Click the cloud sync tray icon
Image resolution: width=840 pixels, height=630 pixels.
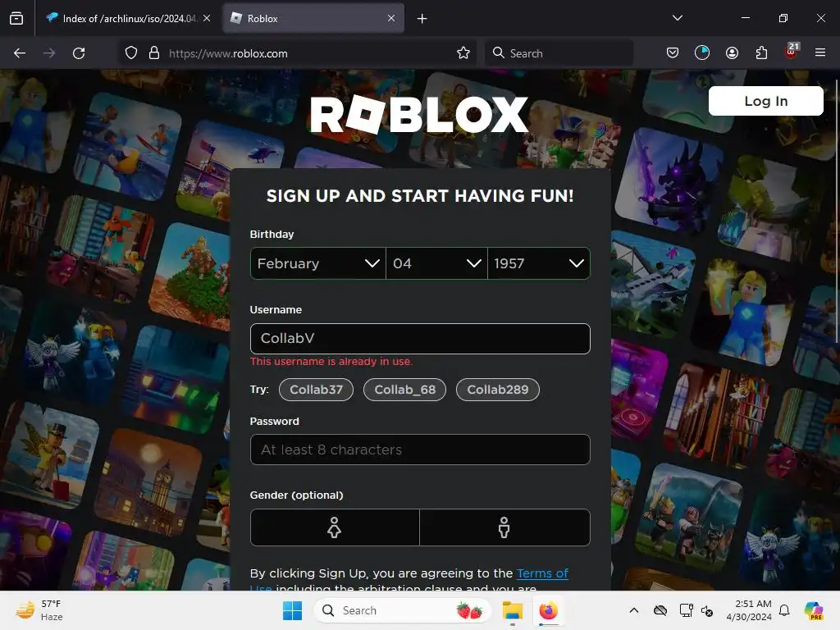(x=660, y=610)
